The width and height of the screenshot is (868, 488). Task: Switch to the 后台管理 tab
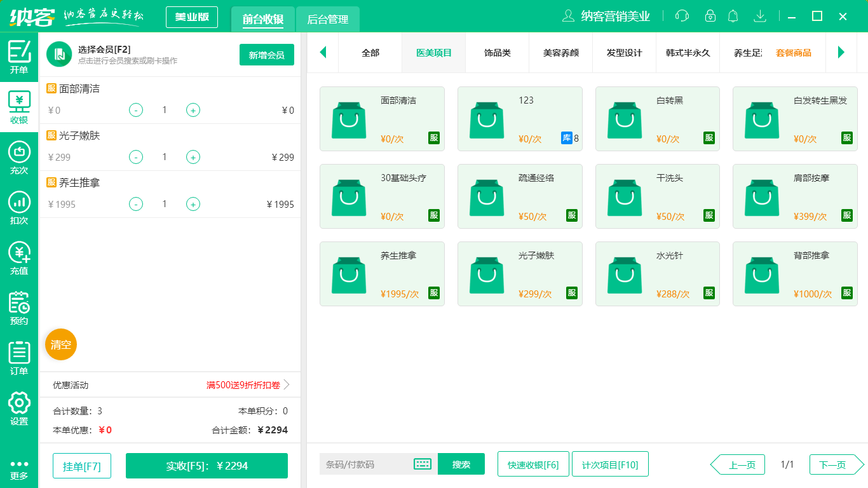[x=328, y=20]
